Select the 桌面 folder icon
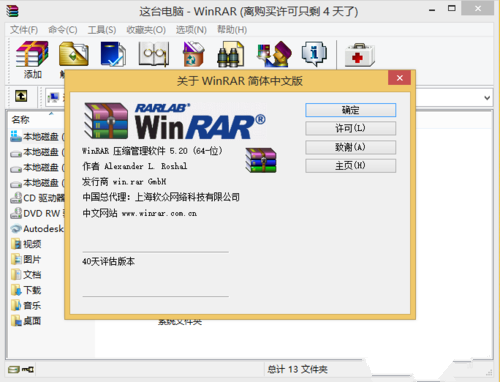This screenshot has width=500, height=382. pyautogui.click(x=16, y=321)
